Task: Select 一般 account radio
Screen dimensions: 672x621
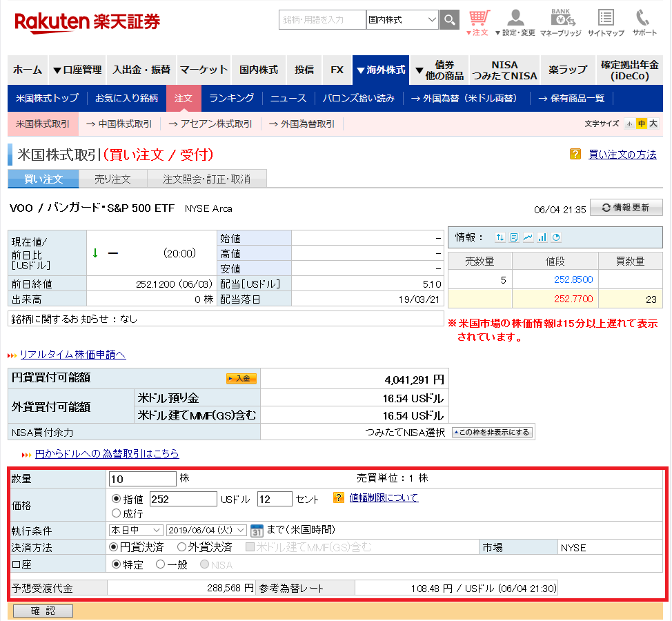Action: point(160,564)
